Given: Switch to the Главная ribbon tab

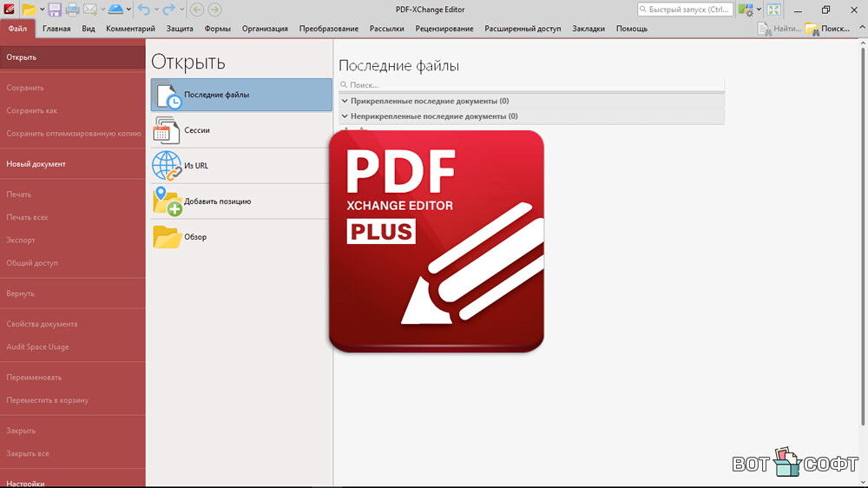Looking at the screenshot, I should [x=56, y=29].
